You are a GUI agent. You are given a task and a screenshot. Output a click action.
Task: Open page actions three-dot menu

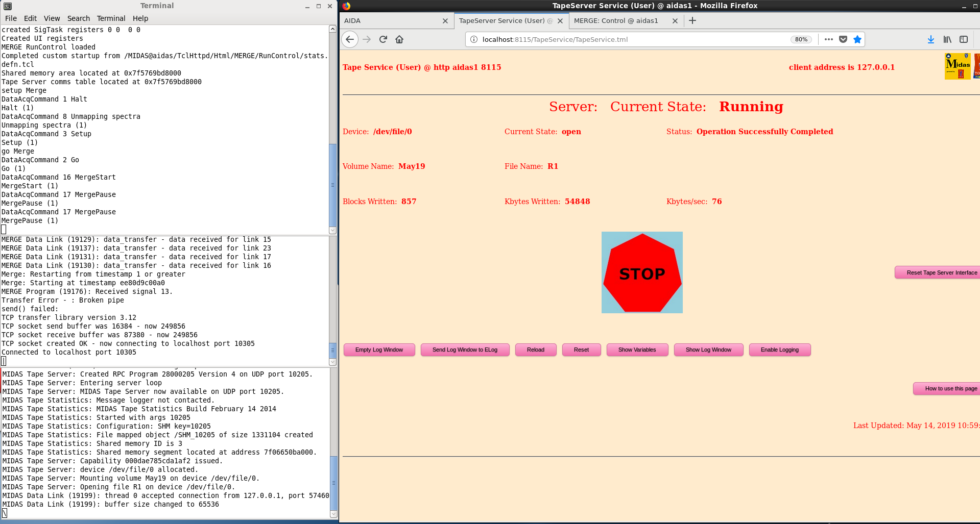point(828,39)
